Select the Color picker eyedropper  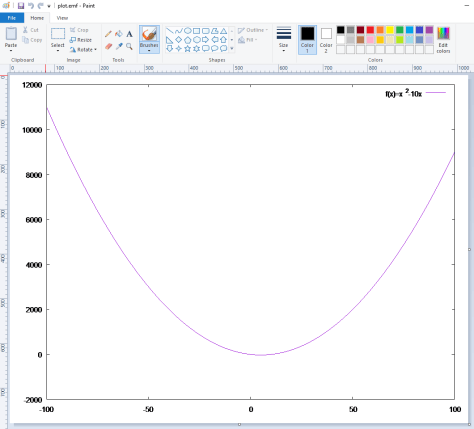(x=119, y=46)
